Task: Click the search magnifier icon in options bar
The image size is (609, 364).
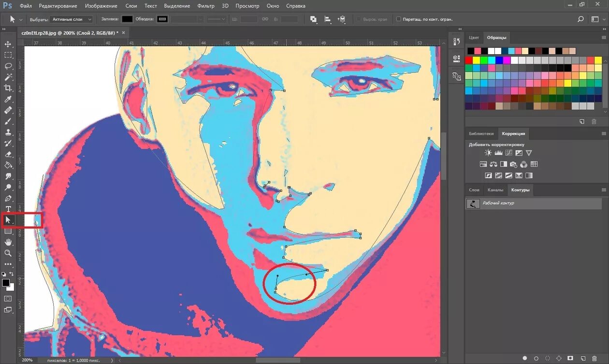Action: [580, 19]
